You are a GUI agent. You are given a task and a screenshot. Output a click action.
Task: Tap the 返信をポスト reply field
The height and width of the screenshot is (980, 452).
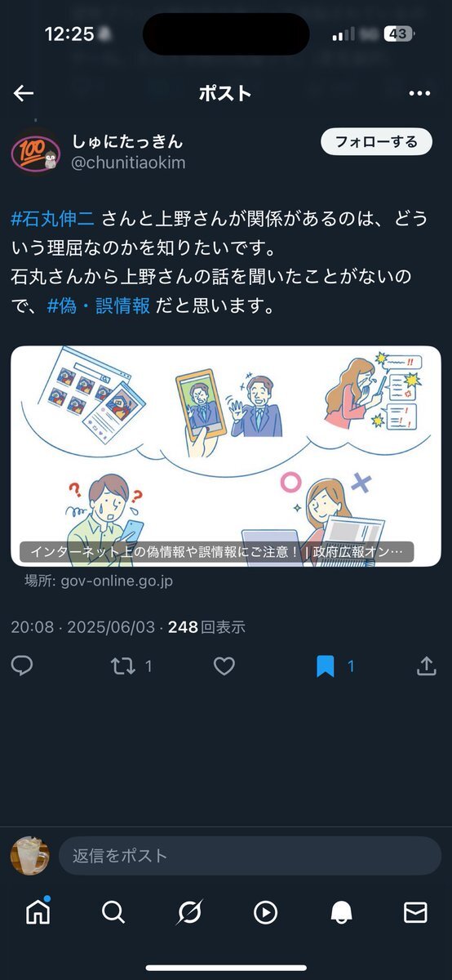(250, 856)
